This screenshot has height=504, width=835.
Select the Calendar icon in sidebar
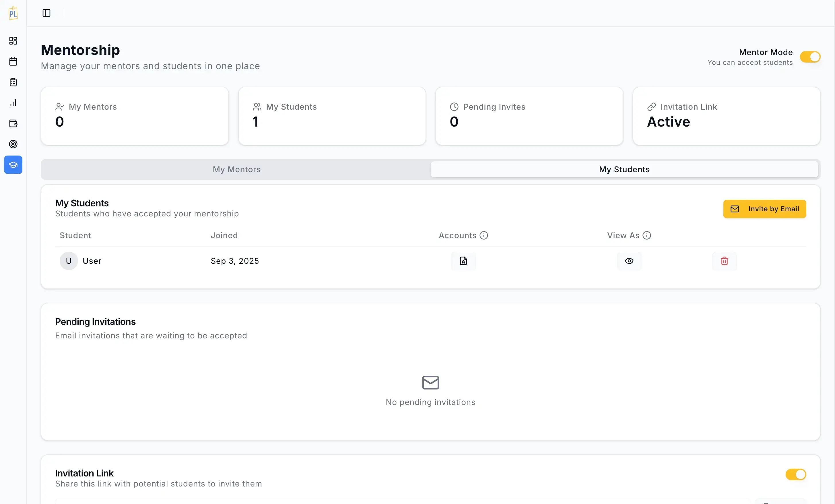[x=13, y=61]
